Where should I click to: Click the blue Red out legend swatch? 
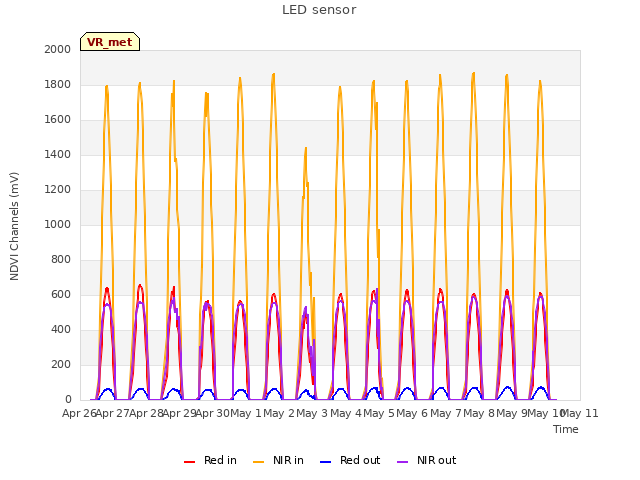click(x=325, y=462)
